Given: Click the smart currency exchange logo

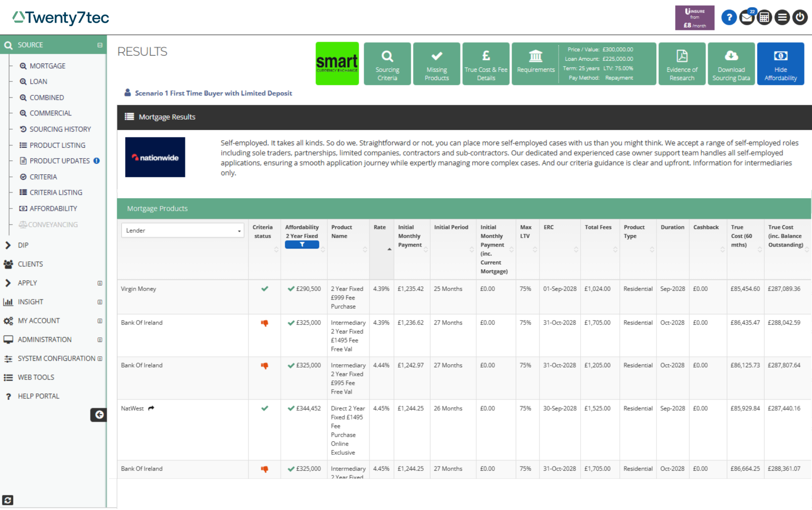Looking at the screenshot, I should tap(337, 63).
